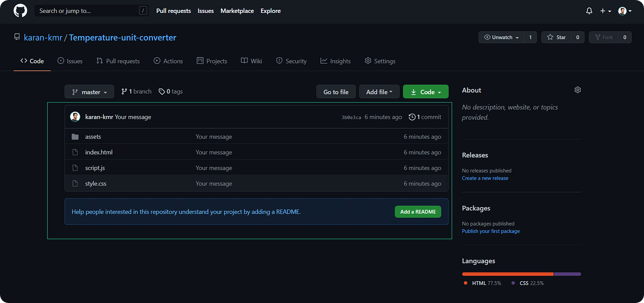This screenshot has width=644, height=303.
Task: Open the plus create-new menu
Action: (x=605, y=11)
